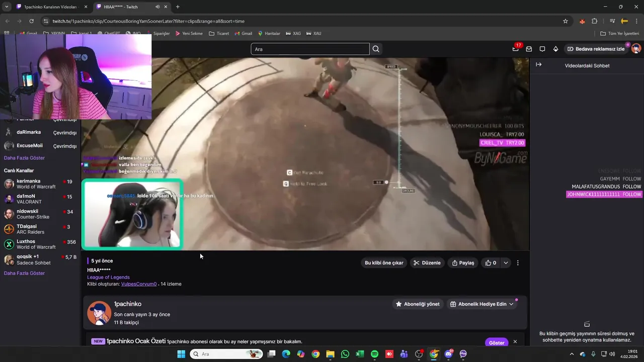Viewport: 644px width, 362px height.
Task: Show hidden system tray icons chevron
Action: pyautogui.click(x=572, y=354)
